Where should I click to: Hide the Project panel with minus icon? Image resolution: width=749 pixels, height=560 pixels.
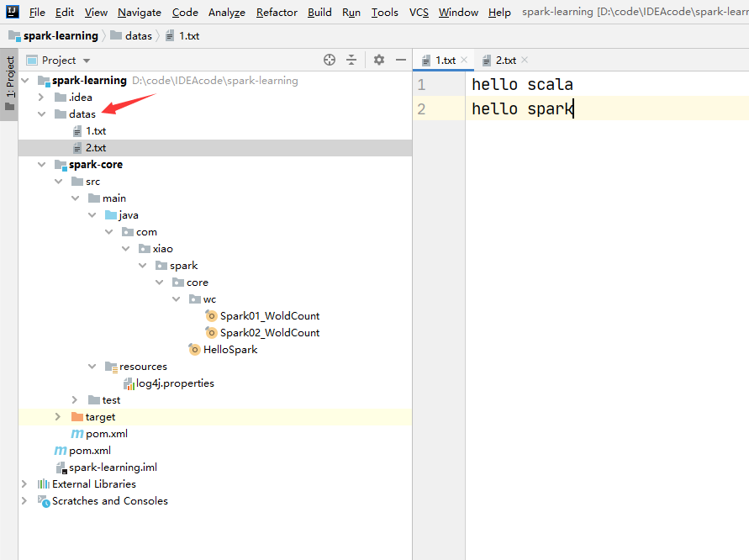click(401, 60)
